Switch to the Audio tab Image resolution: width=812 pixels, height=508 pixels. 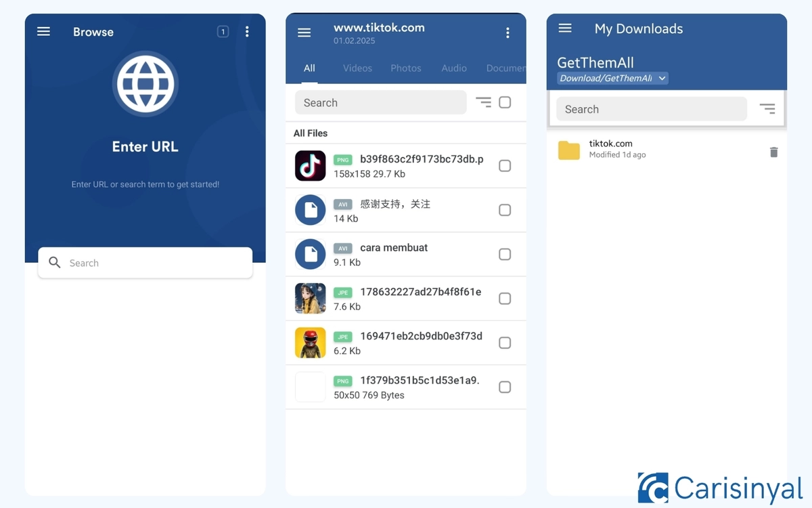pos(454,68)
